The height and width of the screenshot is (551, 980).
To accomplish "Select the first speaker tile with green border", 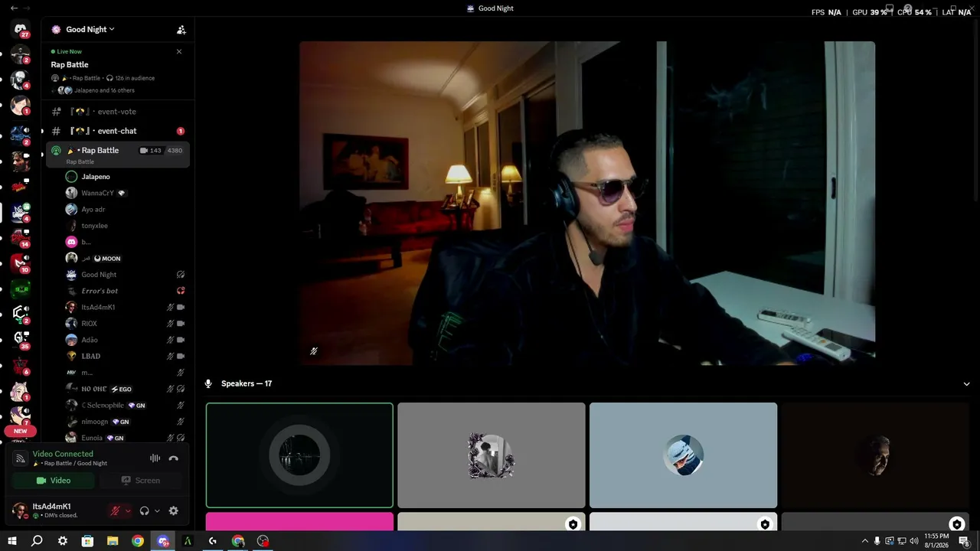I will (299, 455).
